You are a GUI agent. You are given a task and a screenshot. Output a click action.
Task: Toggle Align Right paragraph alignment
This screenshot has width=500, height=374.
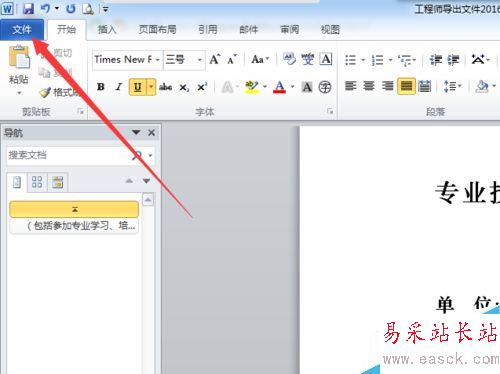387,86
